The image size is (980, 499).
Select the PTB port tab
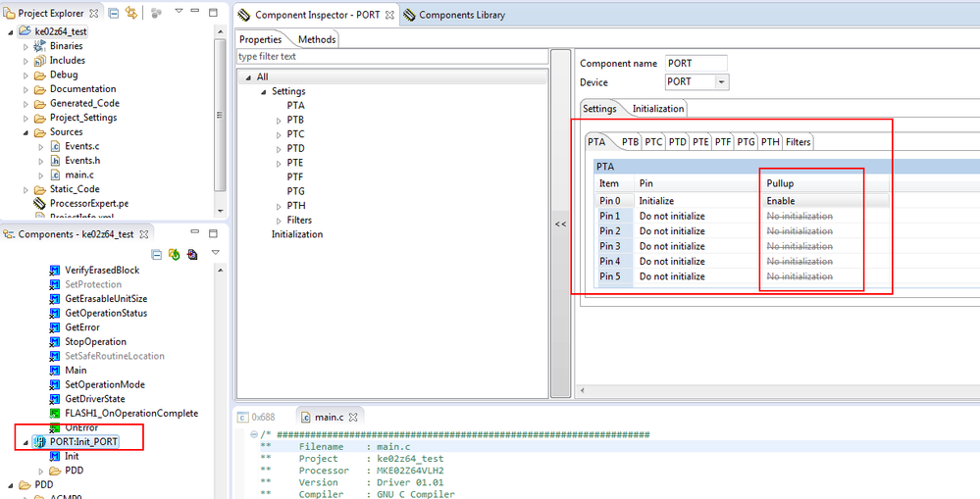(631, 142)
